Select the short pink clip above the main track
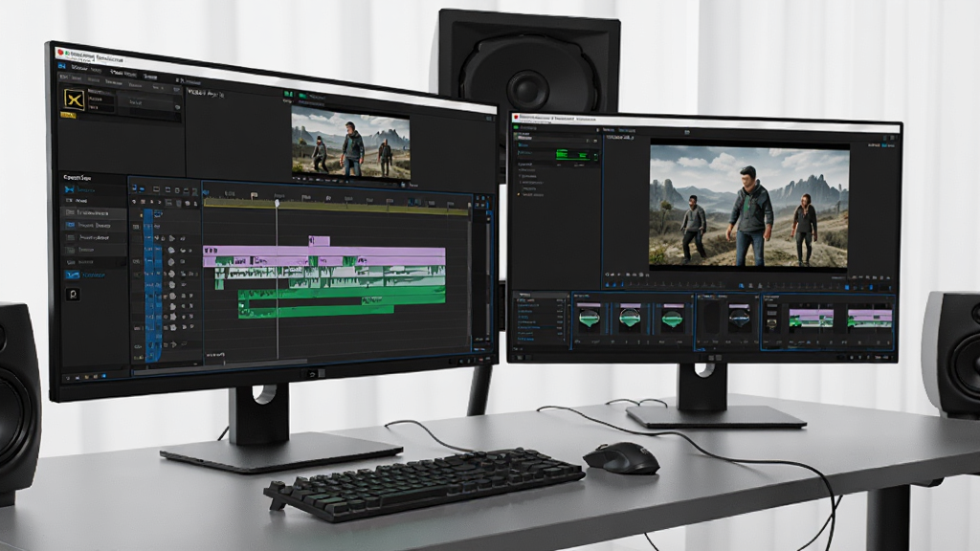Image resolution: width=980 pixels, height=551 pixels. click(319, 240)
